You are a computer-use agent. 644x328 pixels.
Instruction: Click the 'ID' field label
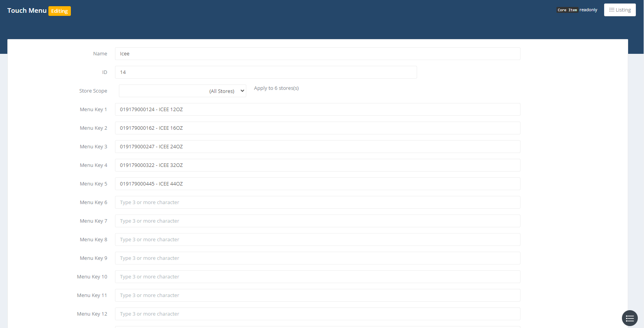pyautogui.click(x=105, y=72)
